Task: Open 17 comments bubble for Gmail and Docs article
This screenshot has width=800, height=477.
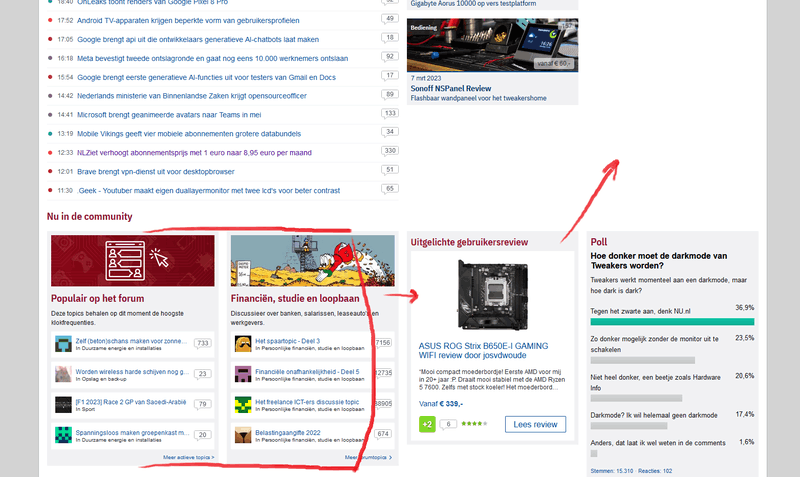Action: (x=390, y=76)
